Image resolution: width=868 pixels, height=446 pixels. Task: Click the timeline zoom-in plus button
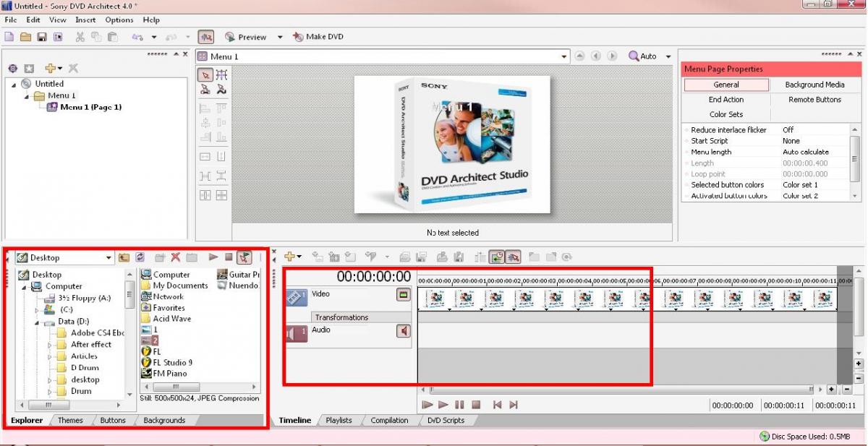[x=832, y=389]
